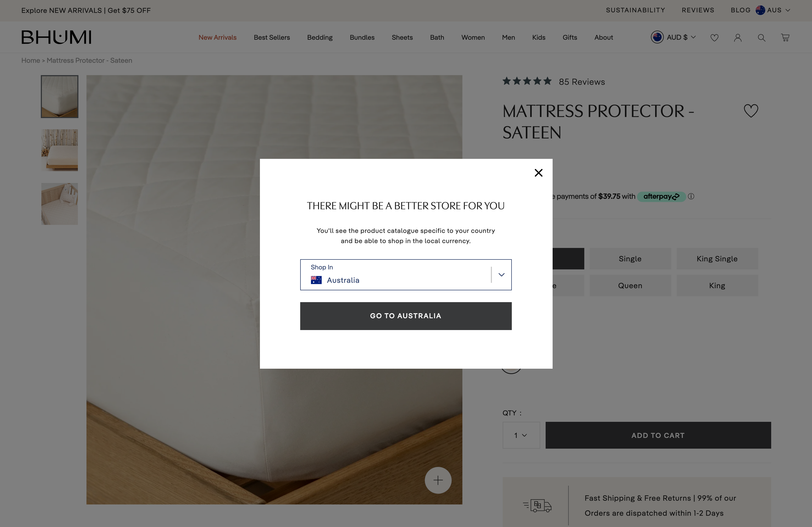Screen dimensions: 812x527
Task: Open the Bedding menu
Action: 320,38
